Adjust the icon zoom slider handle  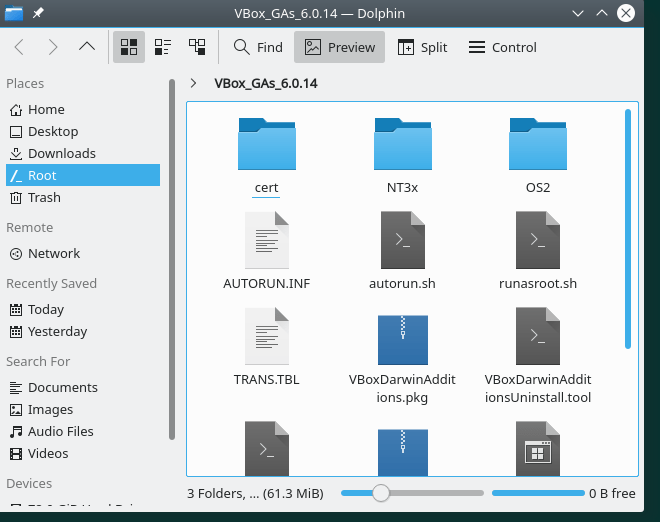coord(381,493)
